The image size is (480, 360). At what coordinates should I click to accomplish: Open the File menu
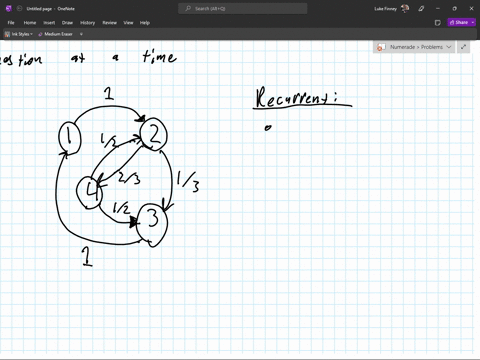(11, 23)
